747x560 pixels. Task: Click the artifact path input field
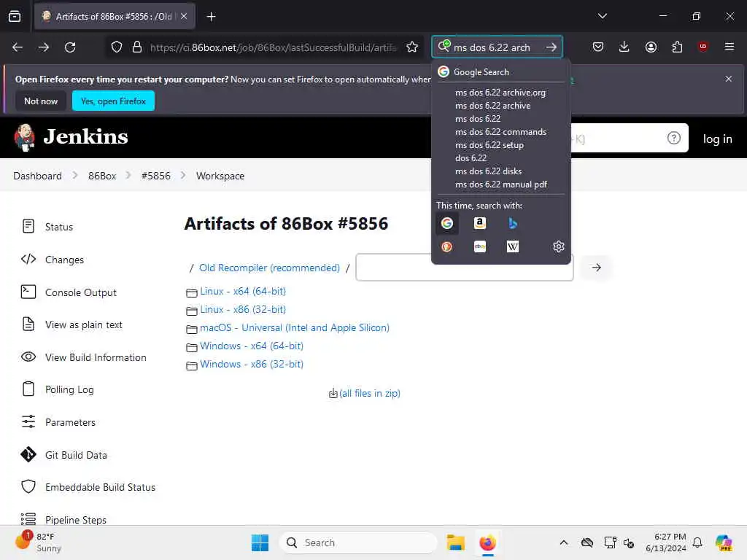click(x=465, y=267)
